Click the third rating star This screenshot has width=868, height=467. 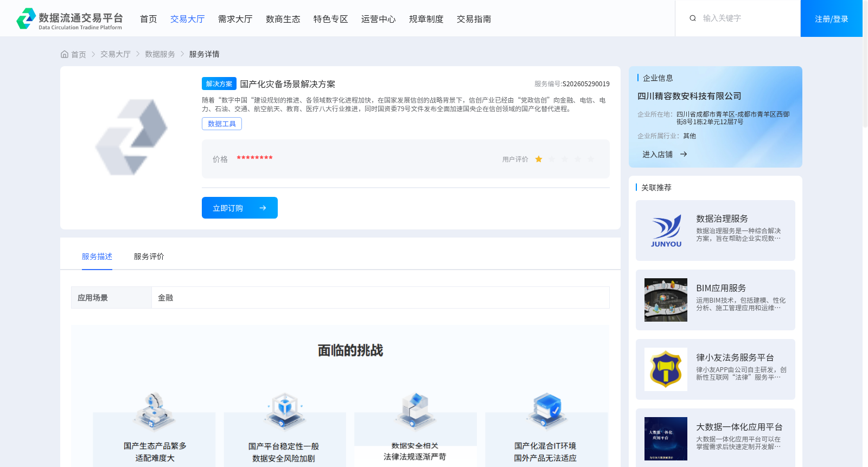[565, 159]
